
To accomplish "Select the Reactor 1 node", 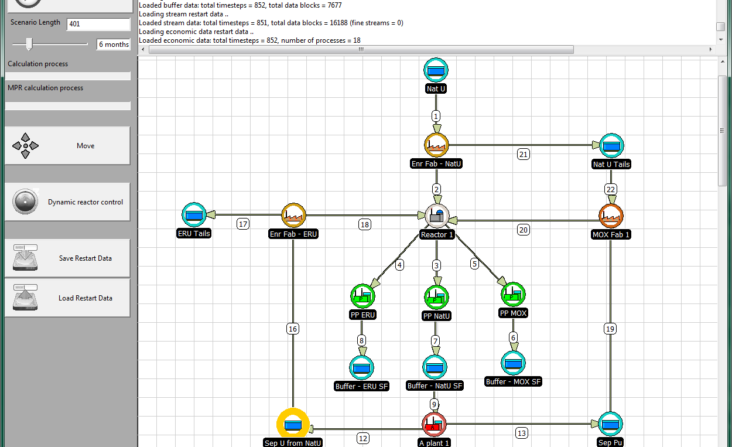I will (x=437, y=216).
